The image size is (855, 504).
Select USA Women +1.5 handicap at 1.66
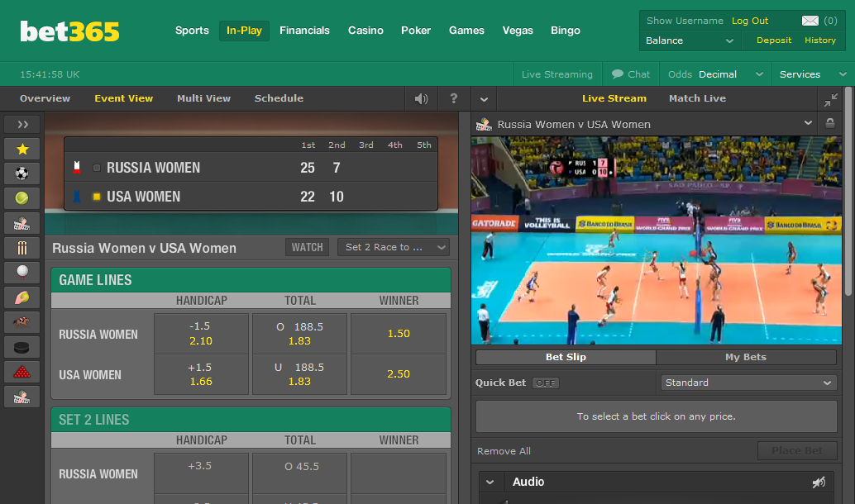tap(201, 374)
